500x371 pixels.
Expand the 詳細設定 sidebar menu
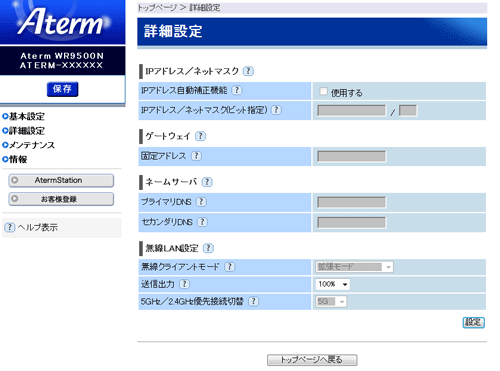(23, 131)
